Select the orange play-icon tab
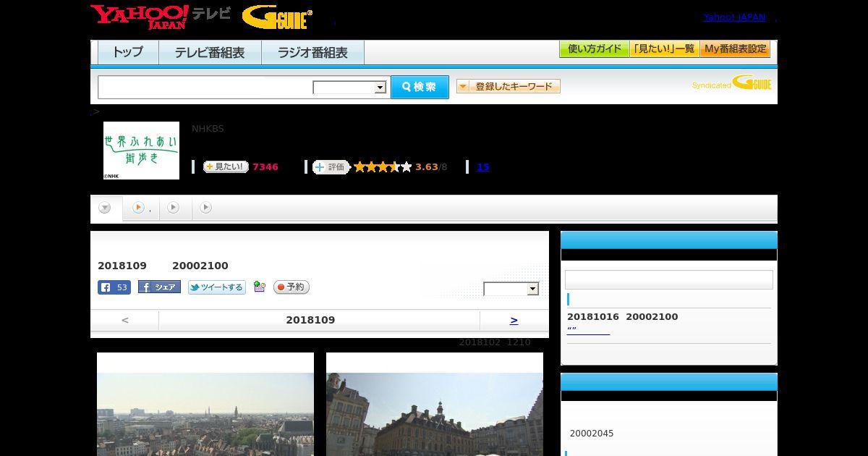Viewport: 868px width, 456px height. (x=138, y=208)
